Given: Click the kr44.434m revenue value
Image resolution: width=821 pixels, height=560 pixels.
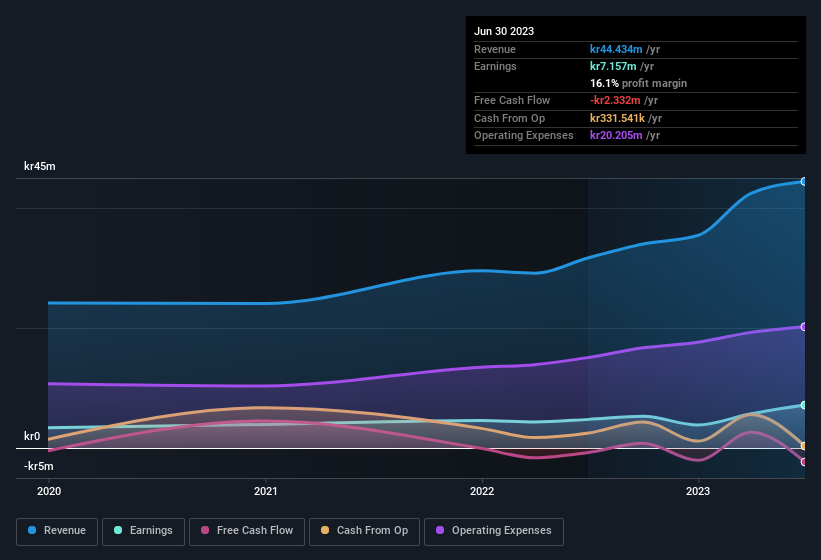Looking at the screenshot, I should pyautogui.click(x=616, y=49).
